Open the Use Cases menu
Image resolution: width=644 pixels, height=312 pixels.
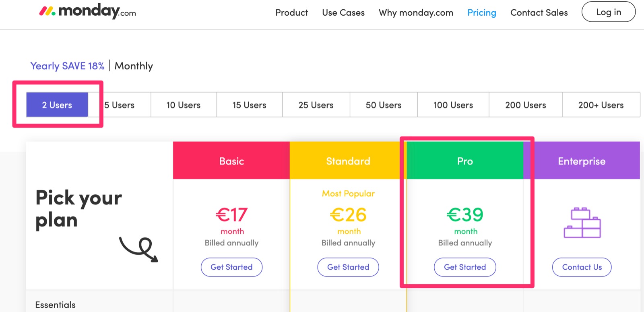coord(343,12)
